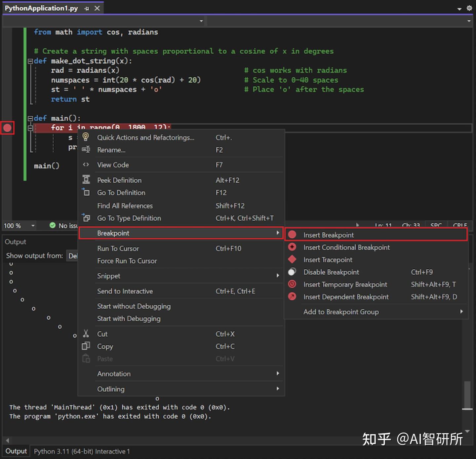The width and height of the screenshot is (476, 459).
Task: Choose Start with Debugging
Action: click(x=129, y=319)
